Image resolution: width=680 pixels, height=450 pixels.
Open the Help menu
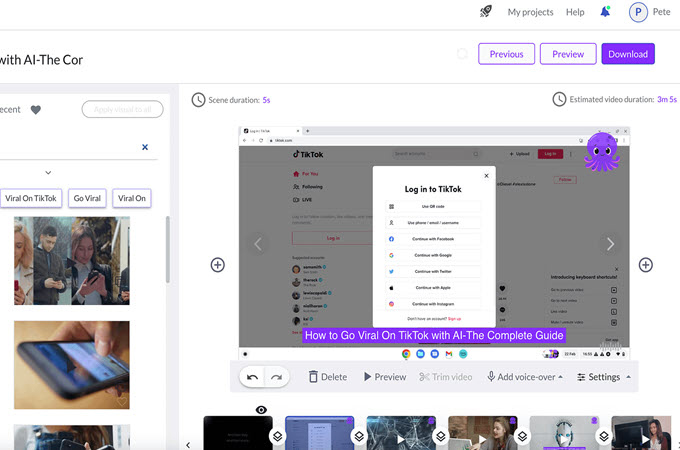tap(575, 12)
